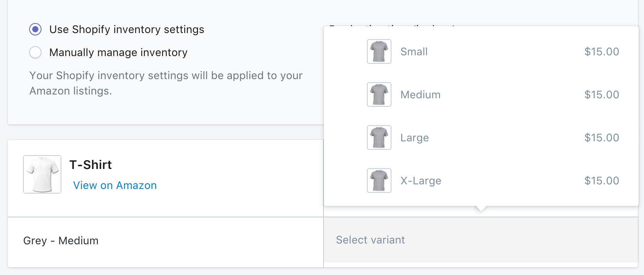Choose the X-Large variant option
Screen dimensions: 644x275
click(421, 181)
